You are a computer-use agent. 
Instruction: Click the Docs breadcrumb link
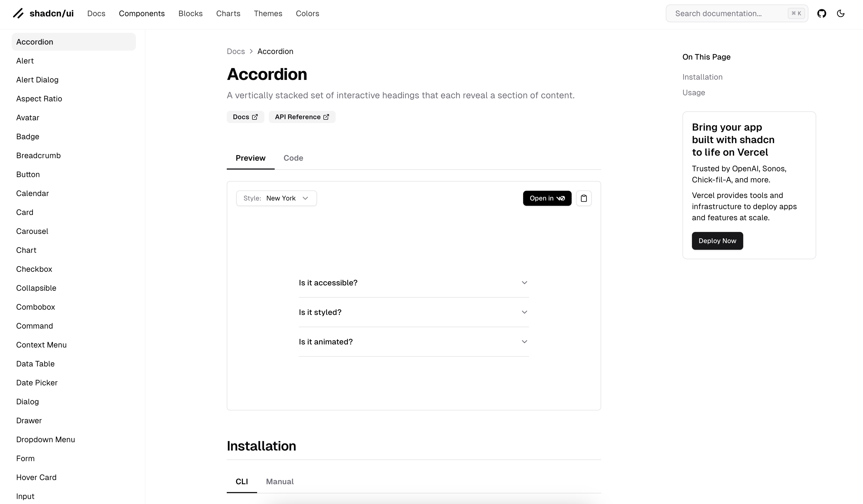click(x=236, y=51)
